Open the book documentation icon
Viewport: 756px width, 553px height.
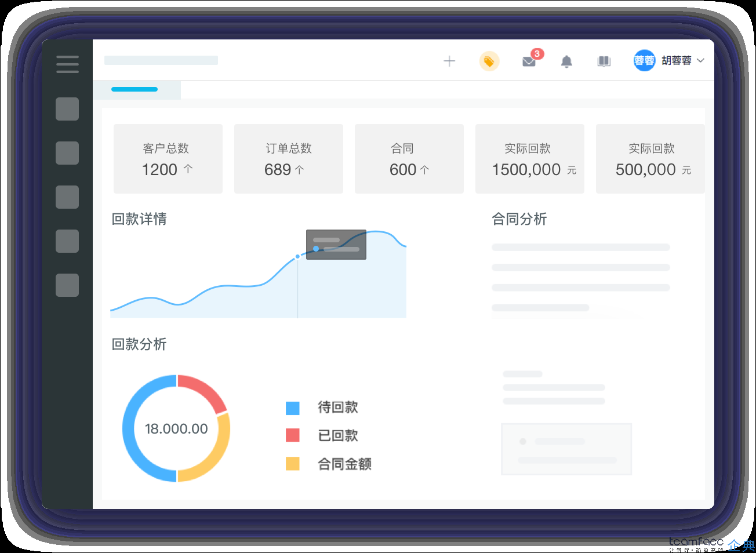tap(604, 61)
